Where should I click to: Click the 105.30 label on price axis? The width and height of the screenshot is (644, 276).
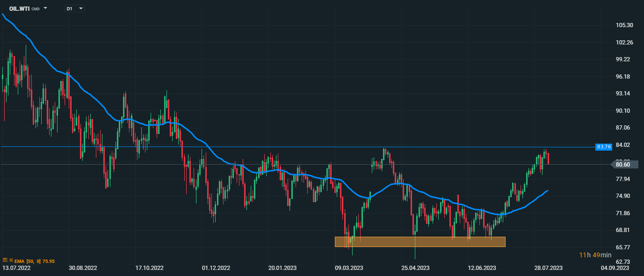coord(624,25)
